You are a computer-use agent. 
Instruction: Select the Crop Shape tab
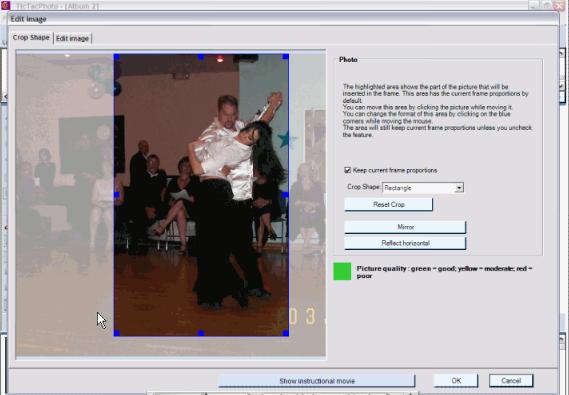pyautogui.click(x=31, y=38)
